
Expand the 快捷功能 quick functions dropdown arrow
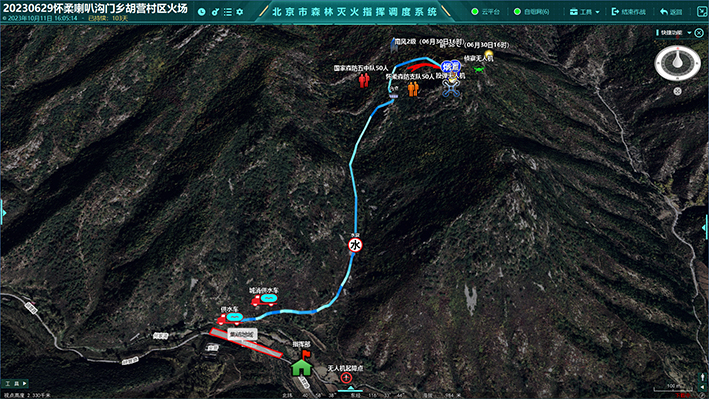[x=689, y=33]
